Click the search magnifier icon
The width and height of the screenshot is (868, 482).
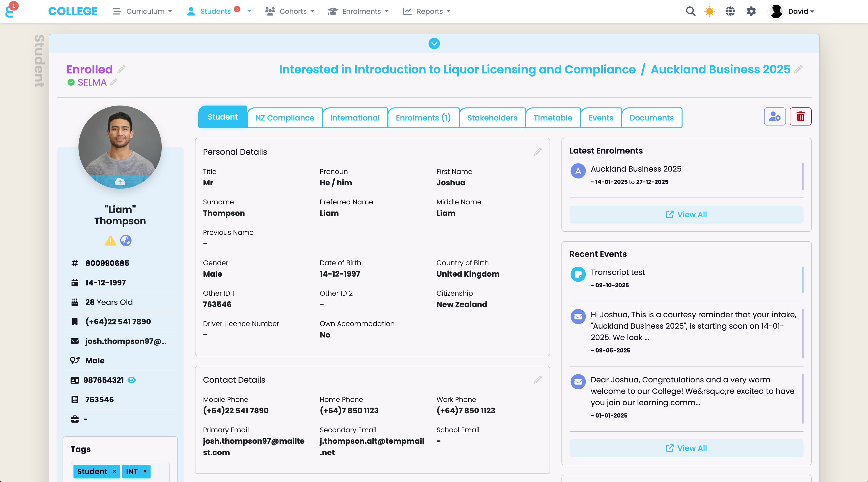point(690,11)
